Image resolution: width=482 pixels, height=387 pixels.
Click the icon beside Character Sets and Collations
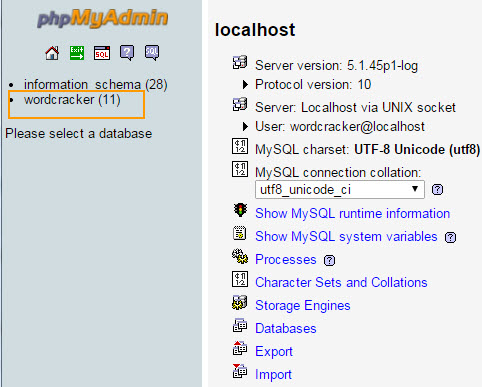click(240, 279)
